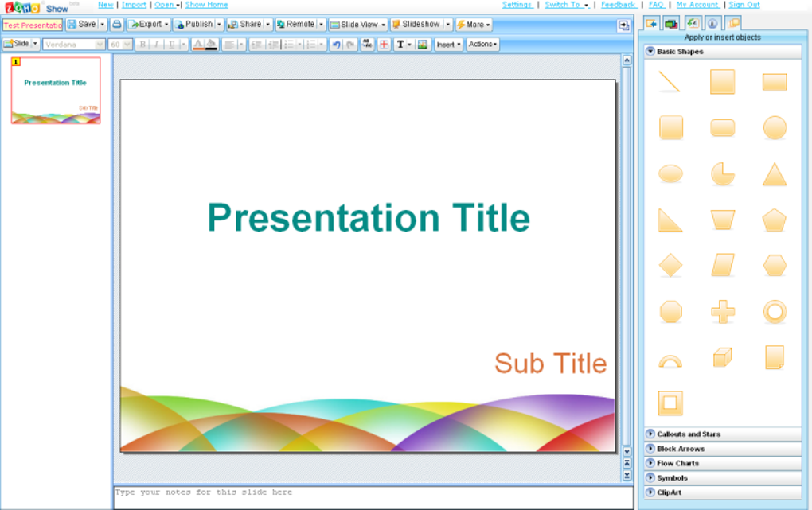Image resolution: width=812 pixels, height=510 pixels.
Task: Click the Sign Out link
Action: coord(744,5)
